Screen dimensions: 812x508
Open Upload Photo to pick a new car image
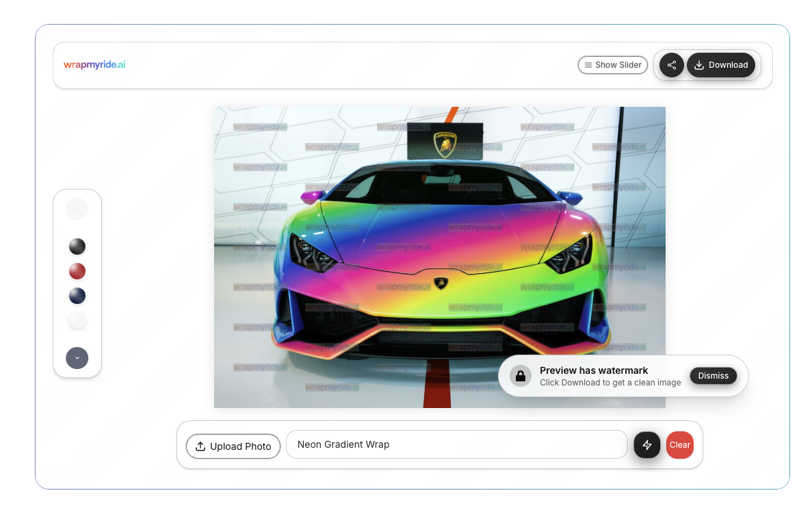point(233,446)
